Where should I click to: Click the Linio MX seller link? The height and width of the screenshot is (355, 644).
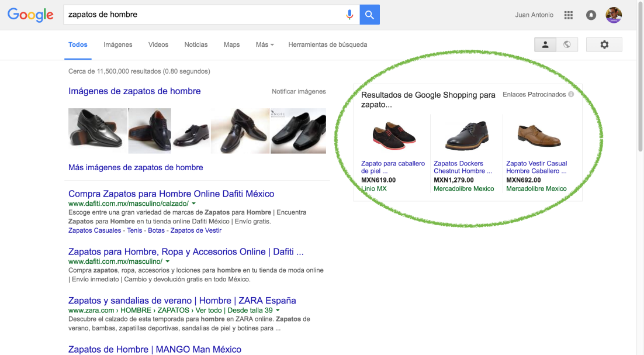pyautogui.click(x=374, y=188)
